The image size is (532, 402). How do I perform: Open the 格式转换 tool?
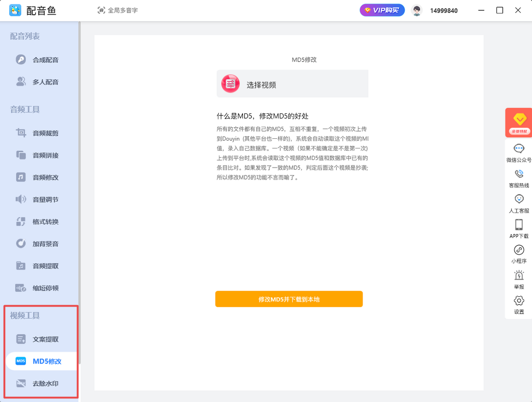point(39,222)
